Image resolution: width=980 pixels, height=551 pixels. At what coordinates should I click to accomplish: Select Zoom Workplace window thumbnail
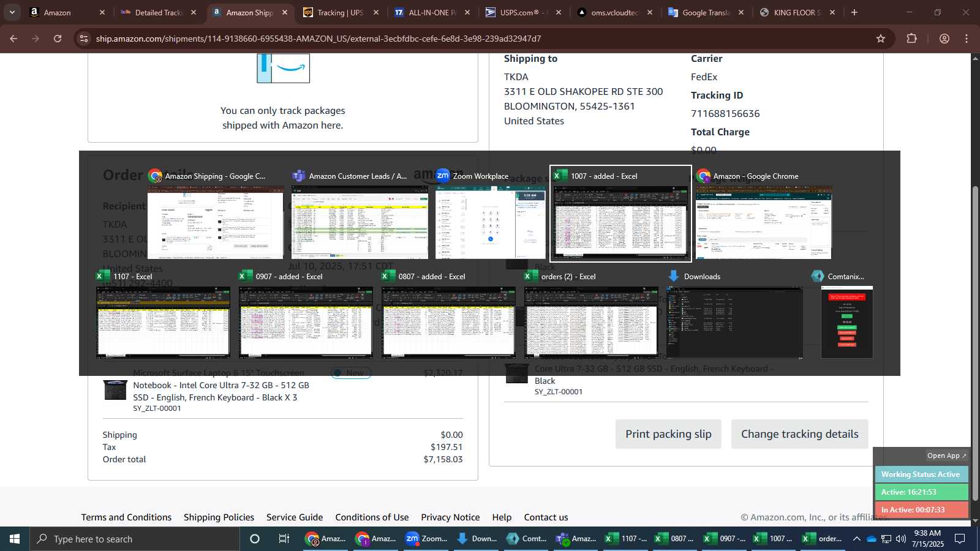pos(490,214)
